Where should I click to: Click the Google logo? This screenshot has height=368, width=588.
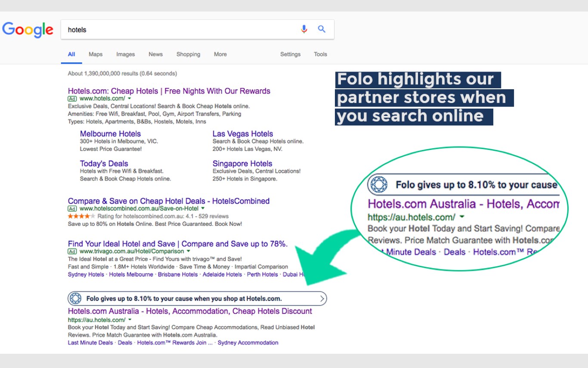28,30
